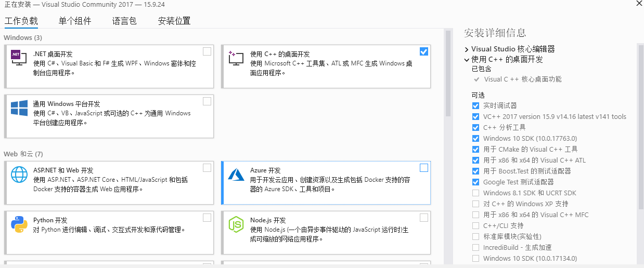
Task: Uncheck the 使用 C++ 的桌面开发 workload checkbox
Action: point(424,51)
